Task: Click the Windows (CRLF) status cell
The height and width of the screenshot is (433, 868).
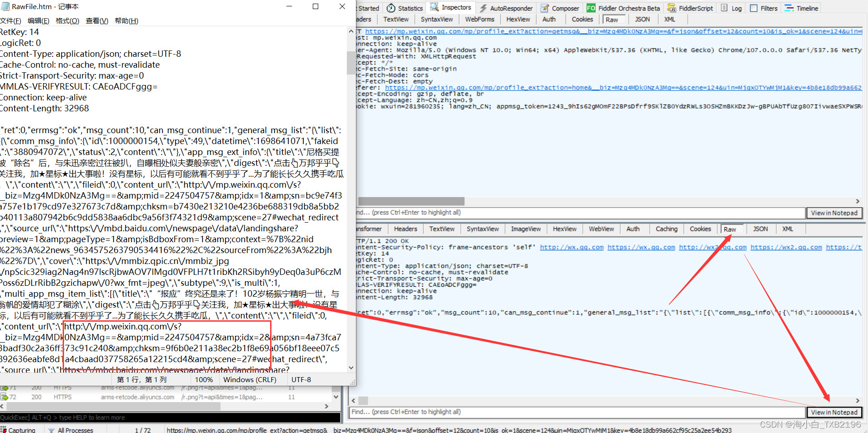Action: tap(250, 379)
